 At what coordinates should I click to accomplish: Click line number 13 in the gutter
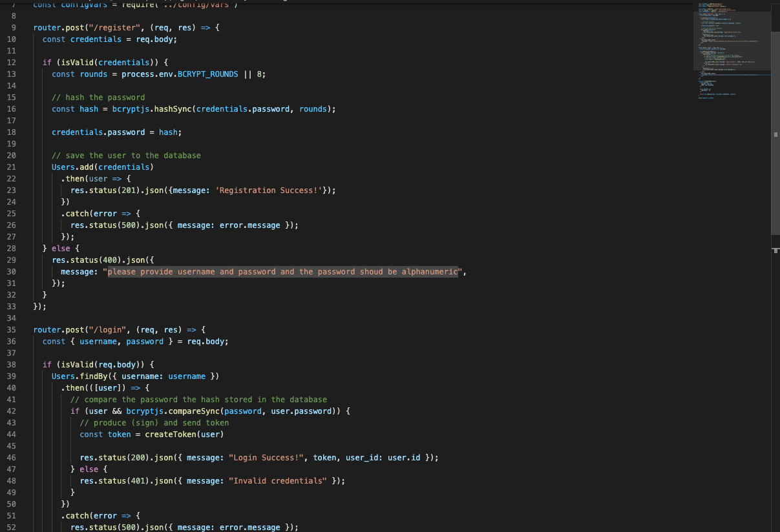(x=11, y=74)
